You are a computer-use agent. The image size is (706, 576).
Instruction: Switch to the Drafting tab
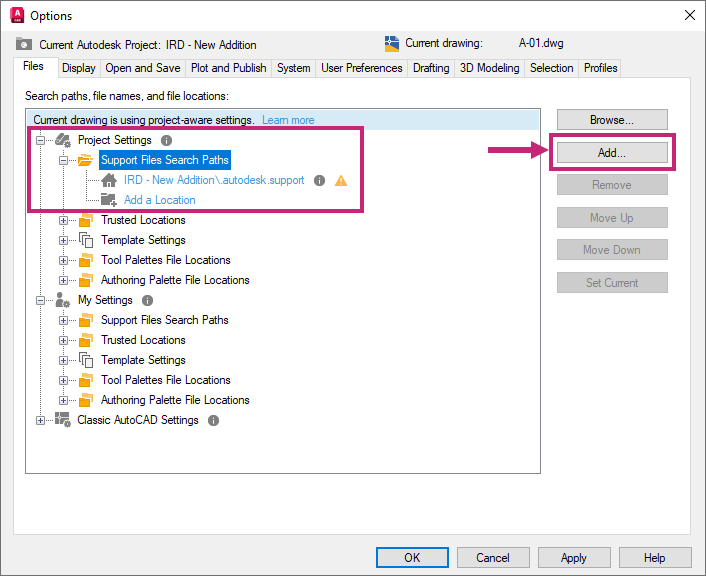tap(431, 68)
